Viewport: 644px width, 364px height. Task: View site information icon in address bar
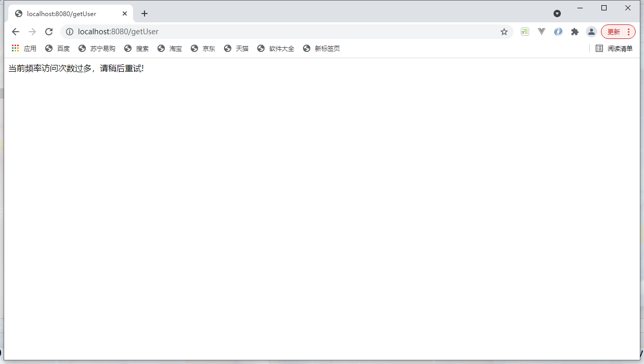pyautogui.click(x=70, y=32)
